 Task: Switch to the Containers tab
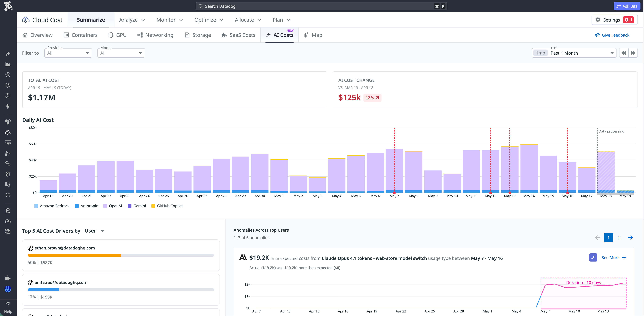click(x=80, y=35)
